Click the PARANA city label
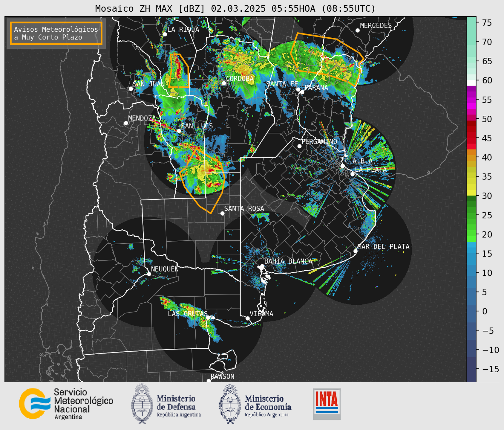The height and width of the screenshot is (430, 504). (x=316, y=88)
